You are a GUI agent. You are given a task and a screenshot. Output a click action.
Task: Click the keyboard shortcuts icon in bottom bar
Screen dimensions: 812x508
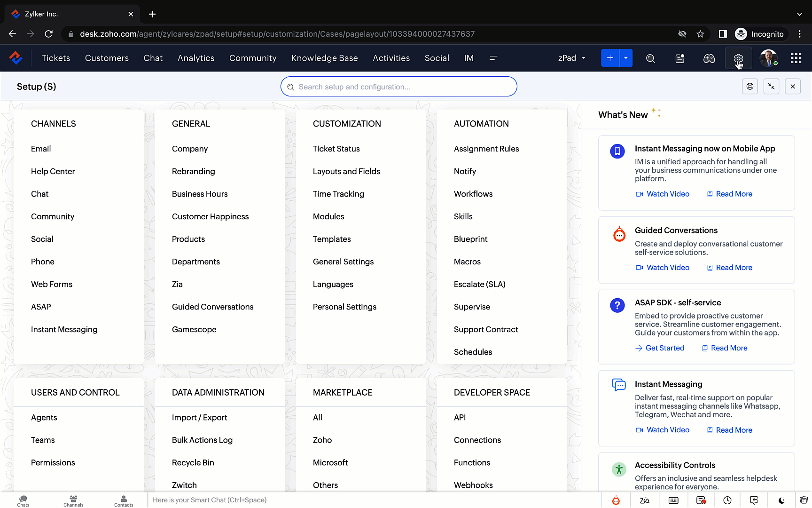(673, 500)
